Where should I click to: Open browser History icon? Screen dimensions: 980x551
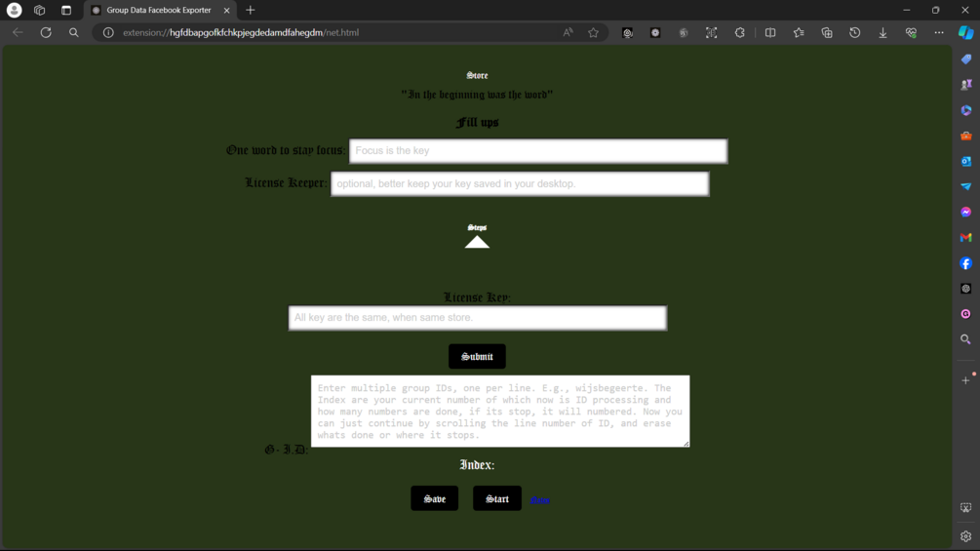tap(854, 32)
